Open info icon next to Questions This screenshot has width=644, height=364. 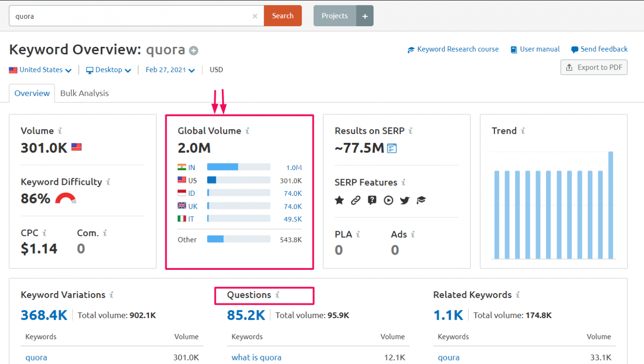coord(277,295)
